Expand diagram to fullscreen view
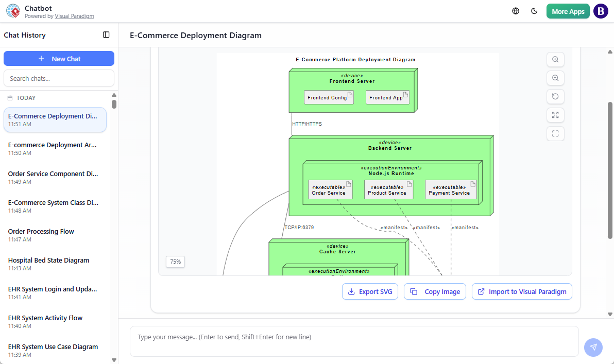 [x=555, y=115]
